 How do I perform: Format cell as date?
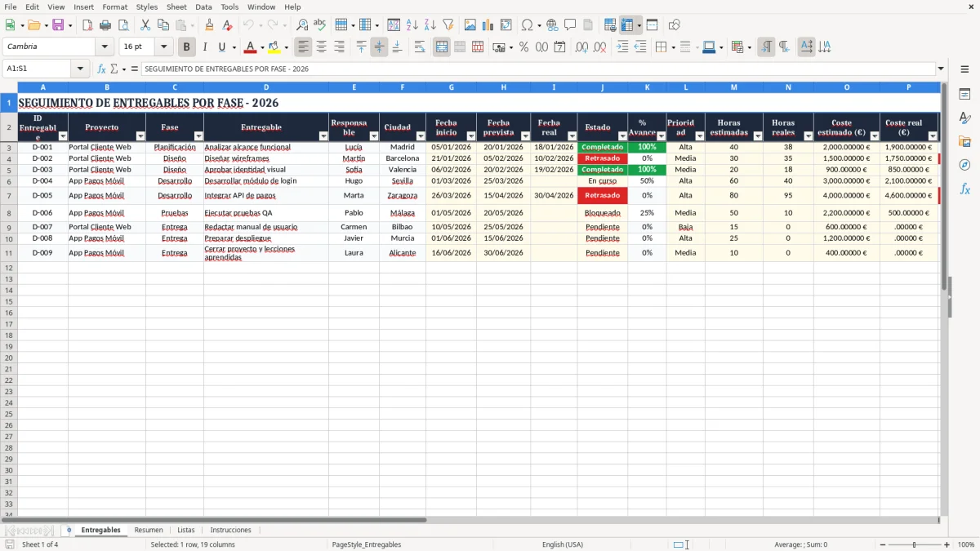559,47
